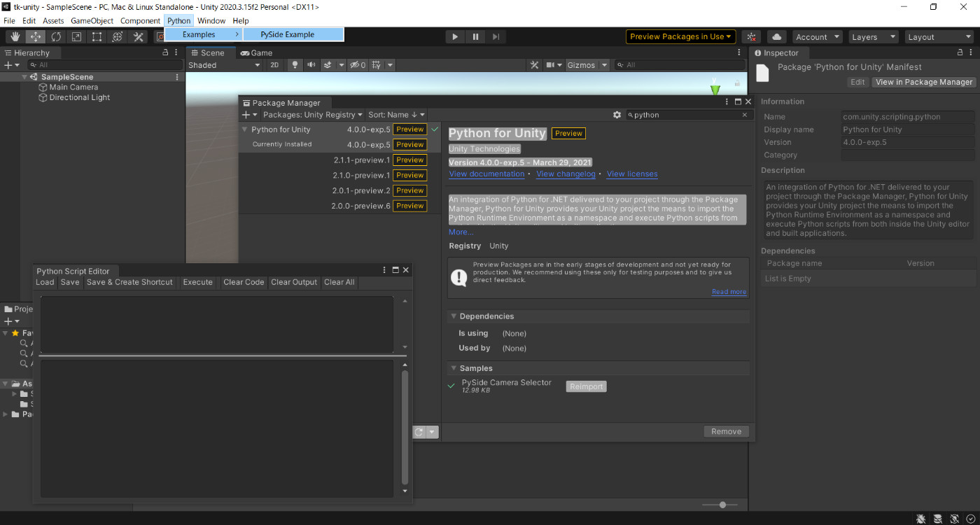Click the Play button
The image size is (980, 525).
(x=455, y=37)
